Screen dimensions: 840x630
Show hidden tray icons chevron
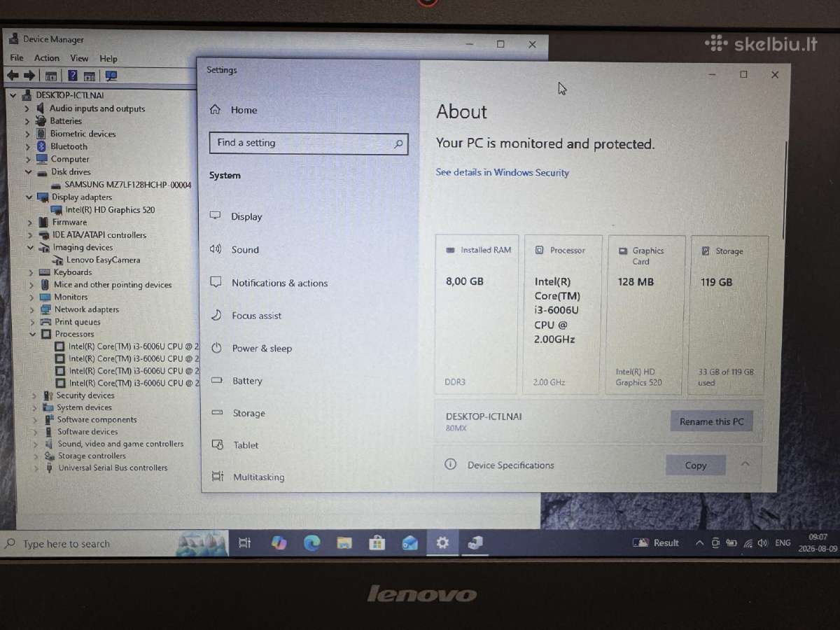(x=699, y=542)
